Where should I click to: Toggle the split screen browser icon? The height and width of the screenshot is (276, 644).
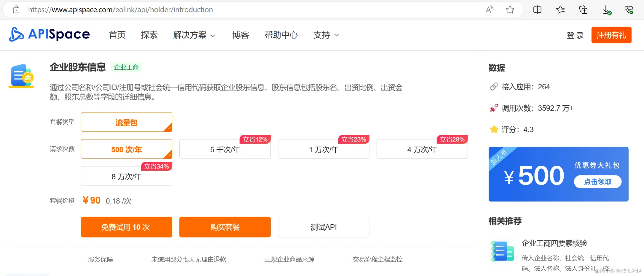click(537, 10)
